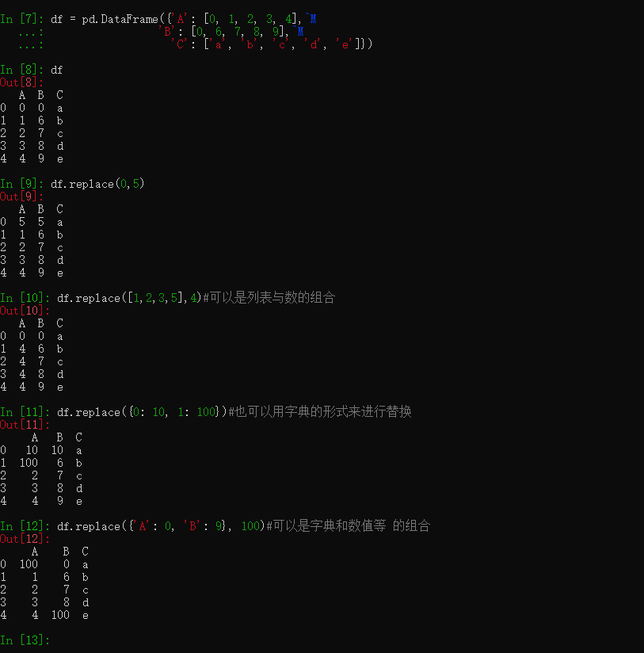Select 'pd.DataFrame' in the In [7] line

pos(120,19)
